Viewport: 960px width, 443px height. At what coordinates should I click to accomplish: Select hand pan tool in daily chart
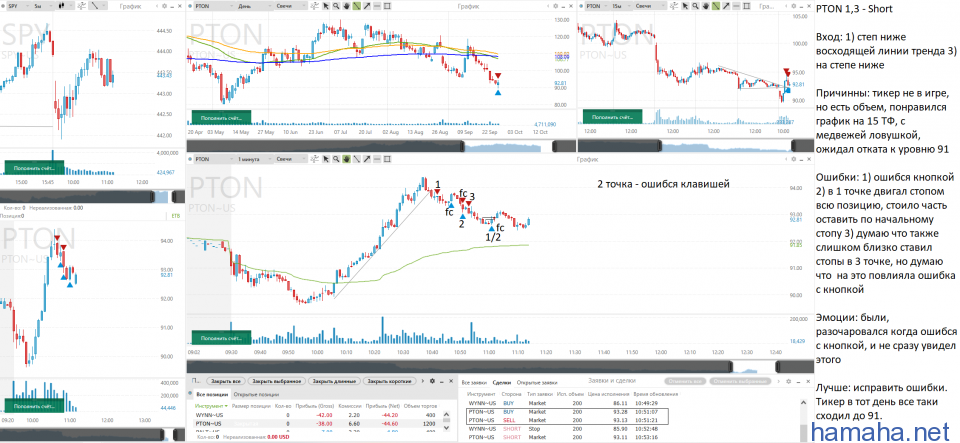click(x=346, y=6)
